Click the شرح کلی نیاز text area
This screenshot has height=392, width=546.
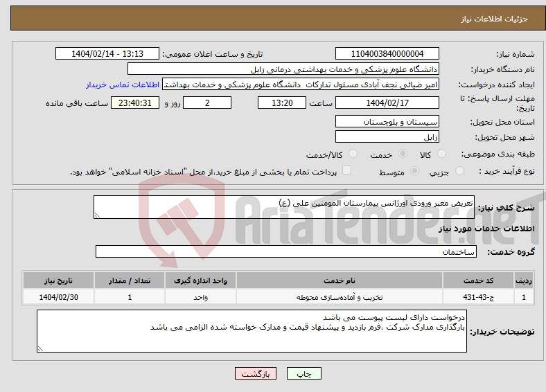284,207
